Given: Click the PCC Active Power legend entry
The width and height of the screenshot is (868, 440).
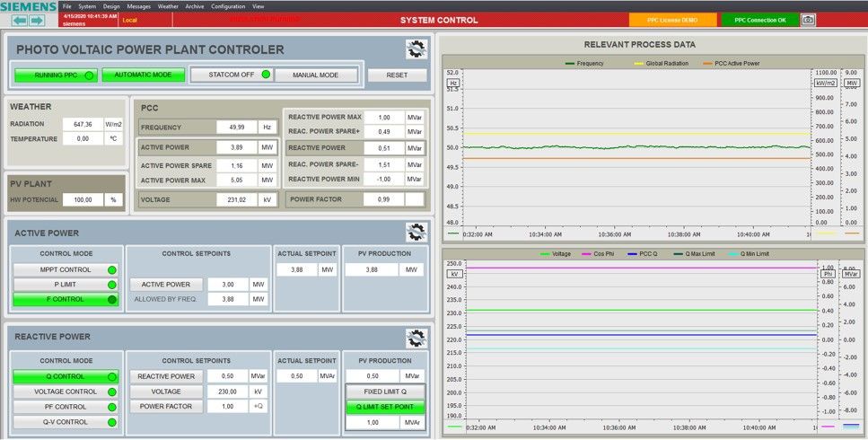Looking at the screenshot, I should (730, 64).
